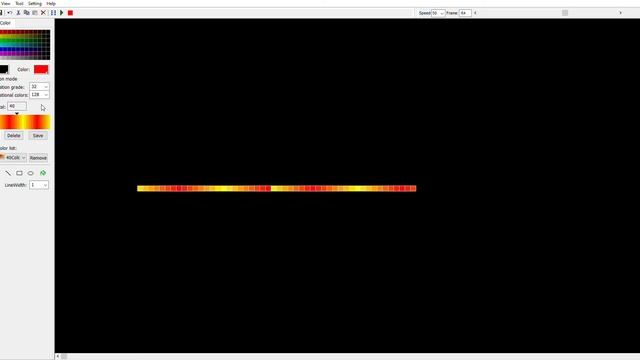Select the ellipse drawing tool
Image resolution: width=640 pixels, height=360 pixels.
(x=31, y=173)
